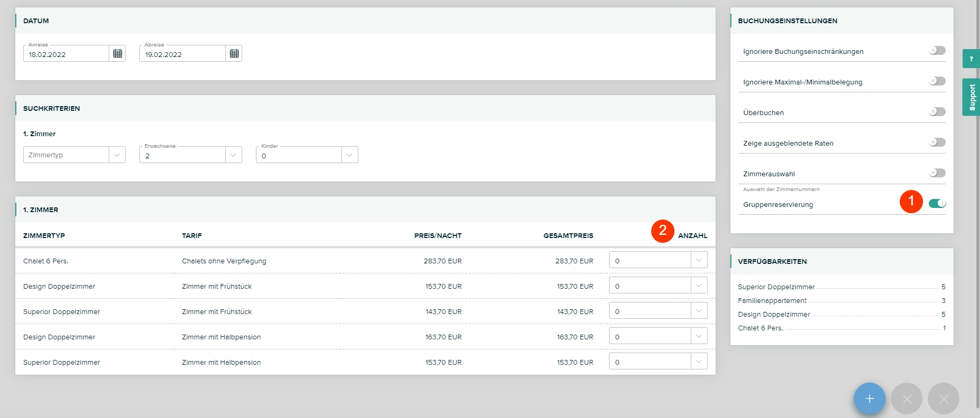This screenshot has width=980, height=418.
Task: Disable the Gruppenreservierung toggle
Action: (x=937, y=204)
